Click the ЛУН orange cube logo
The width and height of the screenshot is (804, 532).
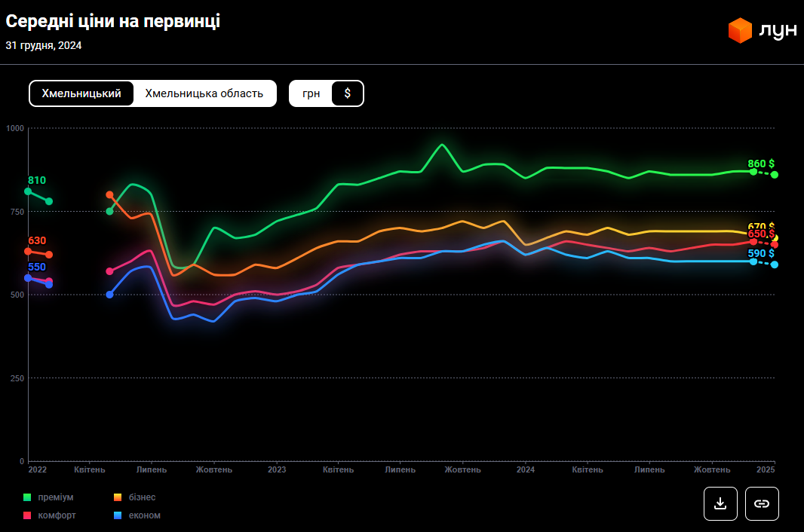(x=740, y=30)
